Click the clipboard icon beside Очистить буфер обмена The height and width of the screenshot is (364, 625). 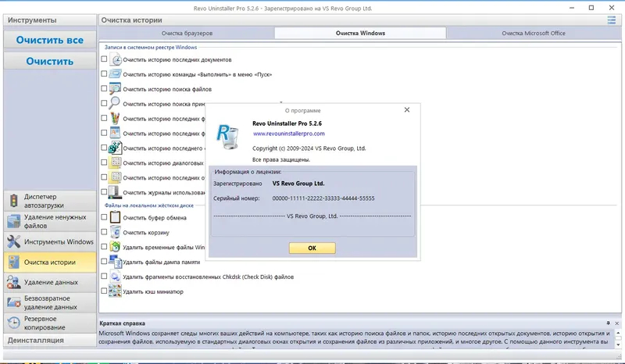pos(115,217)
